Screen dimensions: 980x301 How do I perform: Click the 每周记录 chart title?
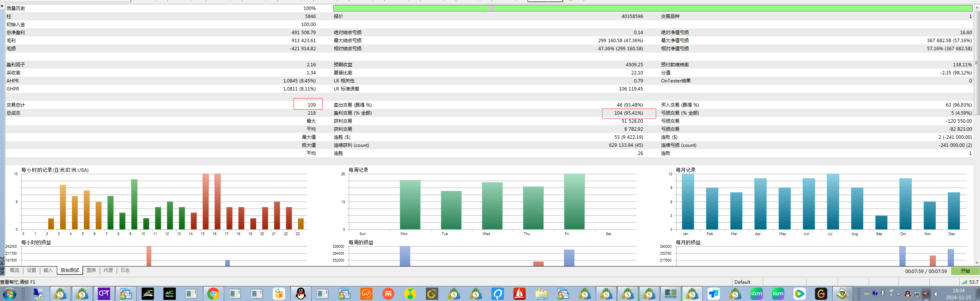[358, 170]
